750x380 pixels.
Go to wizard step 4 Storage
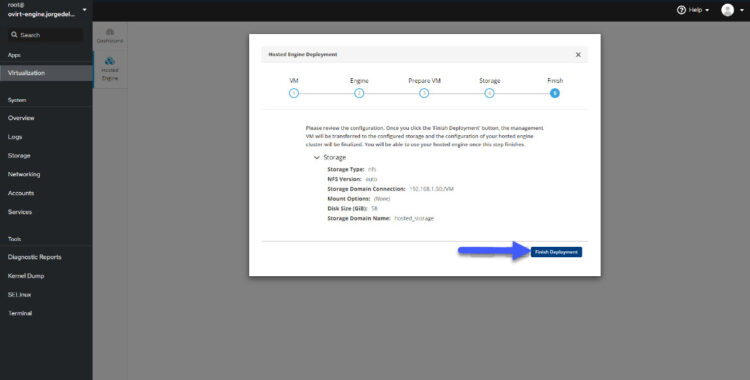[489, 93]
